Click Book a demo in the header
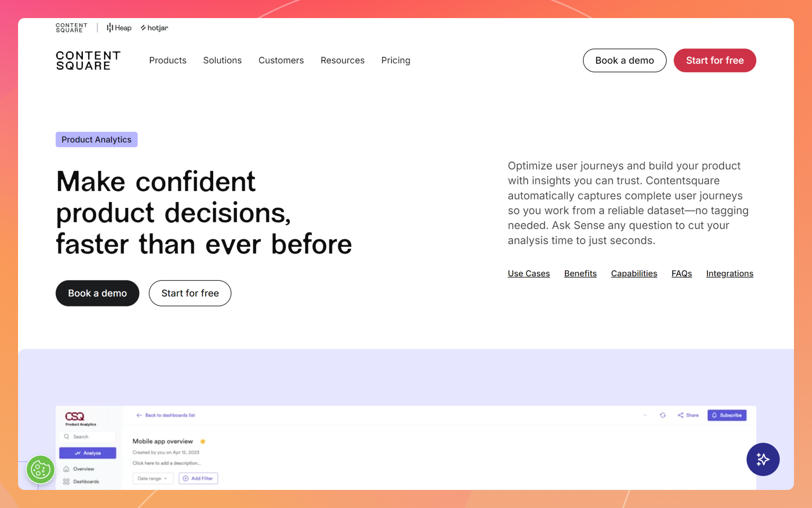The image size is (812, 508). click(x=624, y=61)
